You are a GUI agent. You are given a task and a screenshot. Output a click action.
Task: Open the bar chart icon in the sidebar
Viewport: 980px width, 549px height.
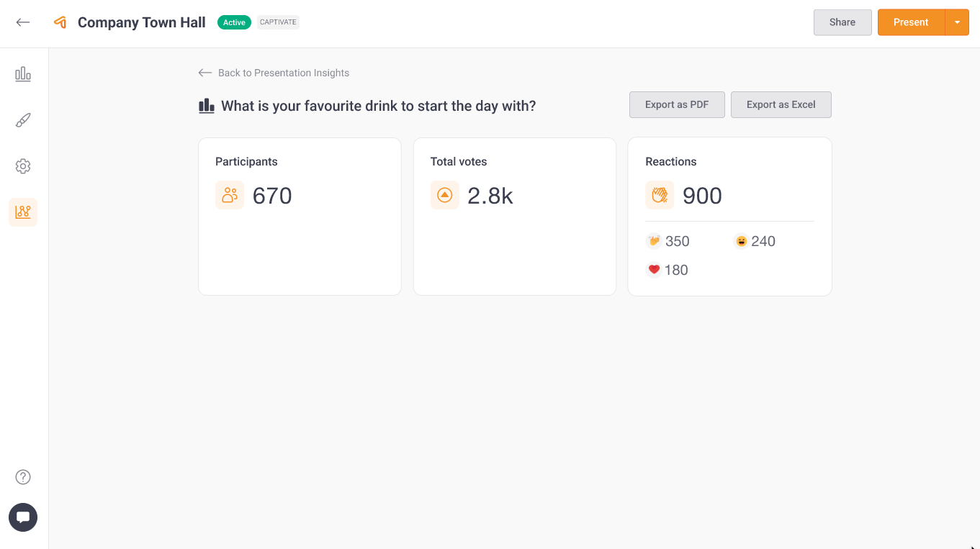point(23,74)
